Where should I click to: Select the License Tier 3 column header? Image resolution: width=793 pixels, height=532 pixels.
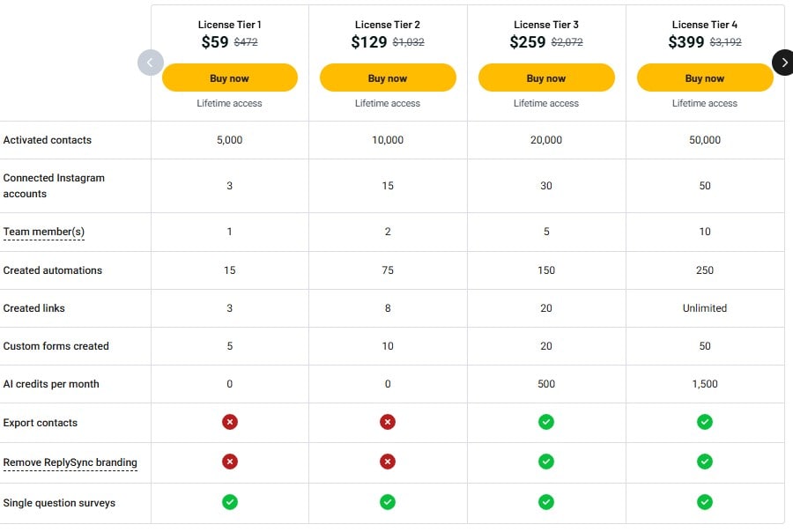click(546, 25)
